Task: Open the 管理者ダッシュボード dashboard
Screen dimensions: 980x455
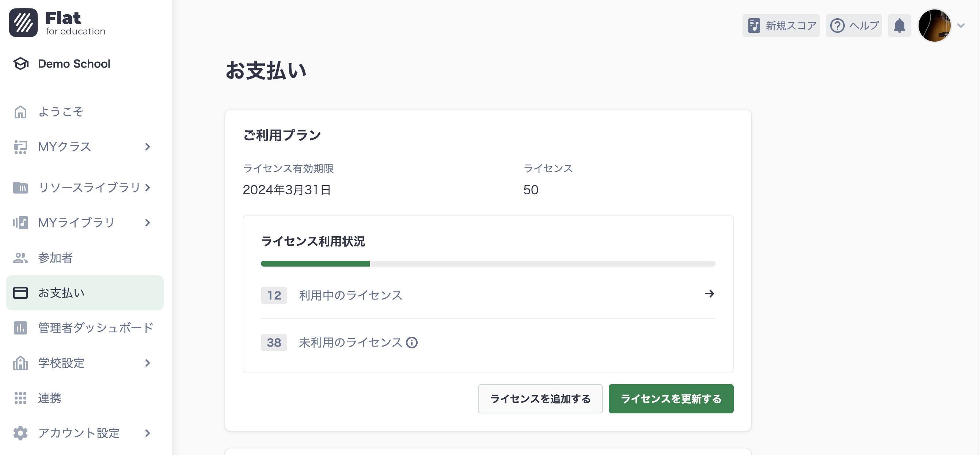Action: pyautogui.click(x=94, y=328)
